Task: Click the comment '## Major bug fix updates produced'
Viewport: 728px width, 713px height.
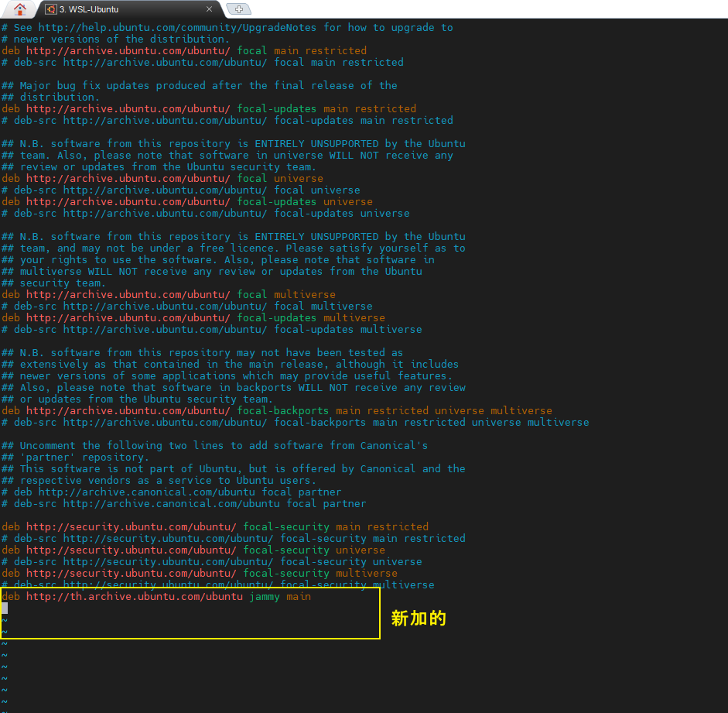Action: click(200, 85)
